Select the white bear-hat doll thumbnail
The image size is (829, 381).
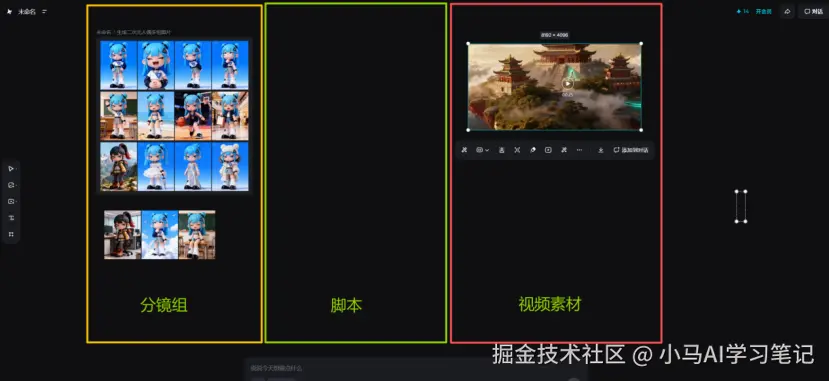(230, 166)
